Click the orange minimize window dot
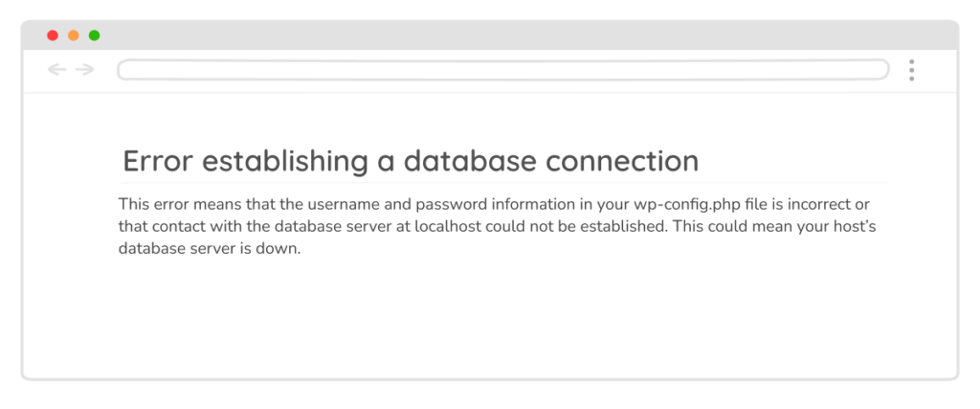Screen dimensions: 980x409 pos(74,35)
